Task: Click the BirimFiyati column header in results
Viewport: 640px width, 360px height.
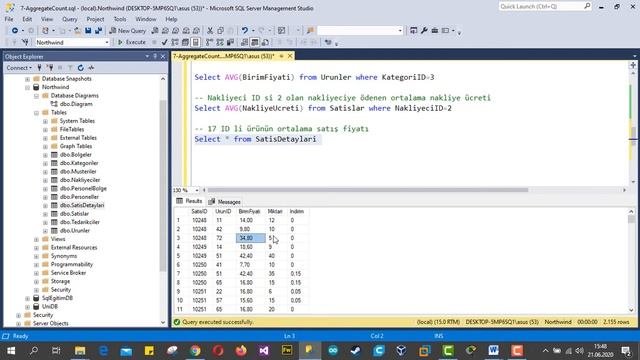Action: pos(249,211)
